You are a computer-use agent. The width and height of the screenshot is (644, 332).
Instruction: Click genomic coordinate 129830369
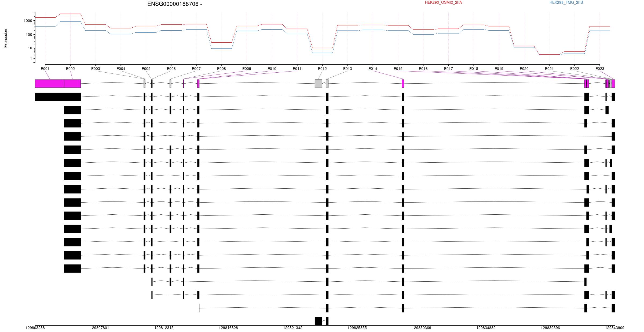point(422,328)
